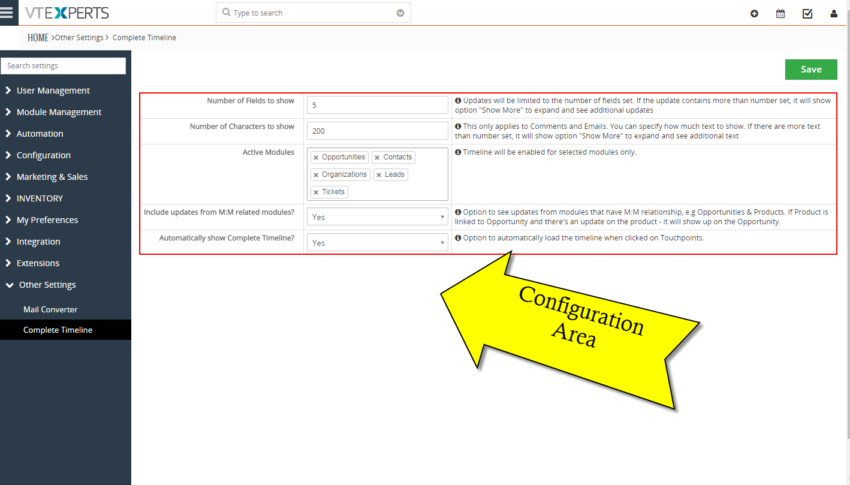Open Mail Converter settings
Viewport: 850px width, 485px height.
click(50, 309)
